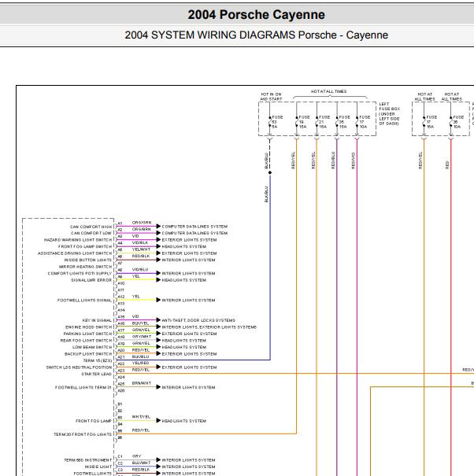Select 'HEADLIGHTS SYSTEM' beside FRONT FOG LAMP SWITCH
This screenshot has height=476, width=474.
183,246
